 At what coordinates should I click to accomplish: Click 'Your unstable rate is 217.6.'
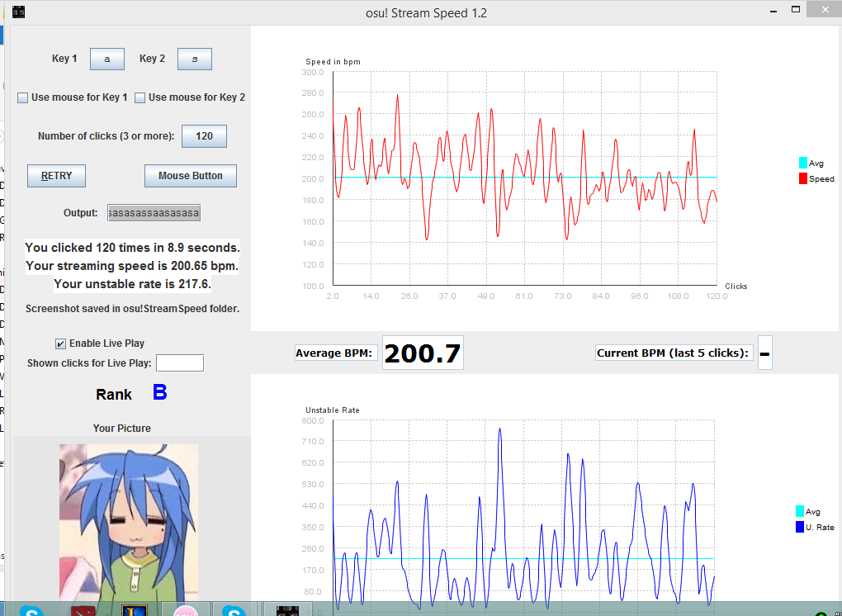(x=132, y=284)
